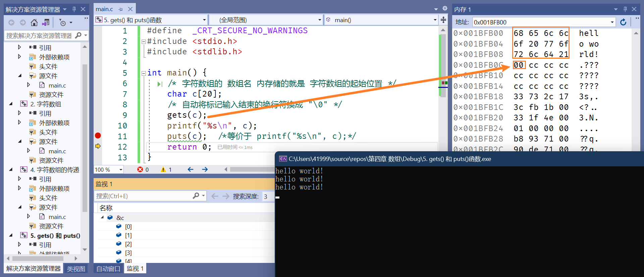Pin the main.c editor tab
Viewport: 644px width, 277px height.
point(121,9)
